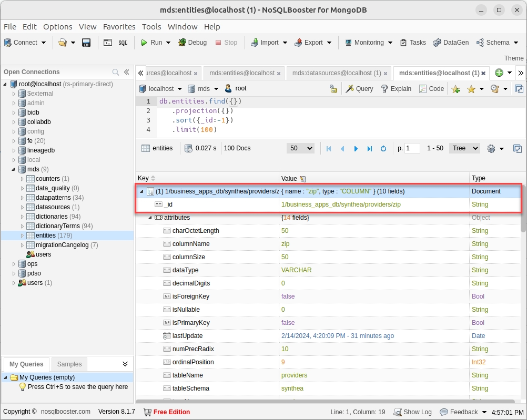The image size is (527, 420).
Task: Open DataGen tool
Action: [x=451, y=43]
